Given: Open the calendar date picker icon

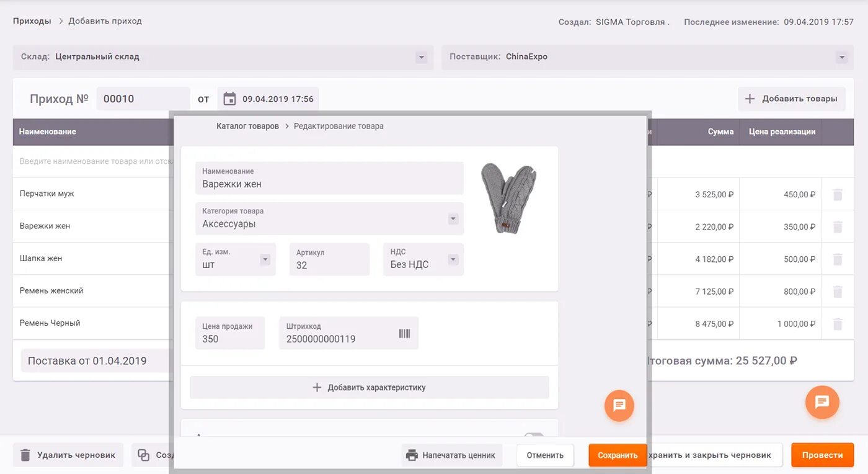Looking at the screenshot, I should click(229, 99).
